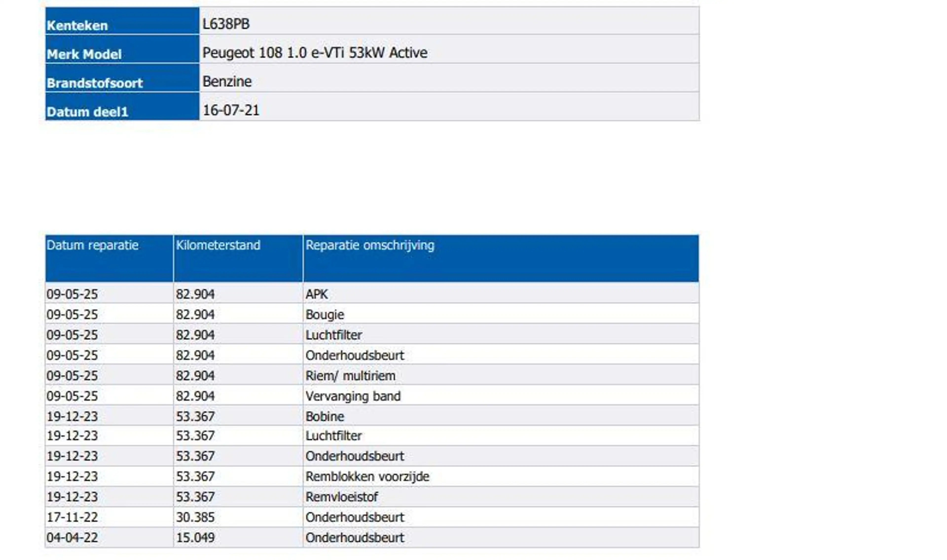Click the mileage value 15.049
The height and width of the screenshot is (560, 947).
point(195,537)
